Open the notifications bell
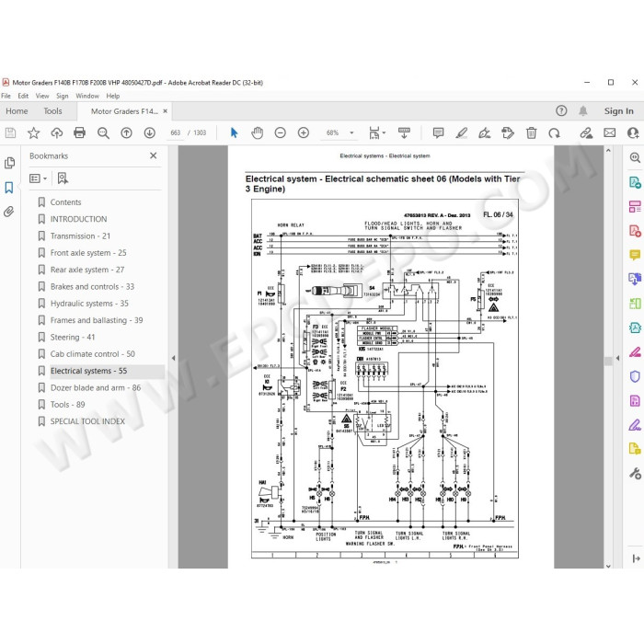The image size is (644, 644). click(x=582, y=111)
